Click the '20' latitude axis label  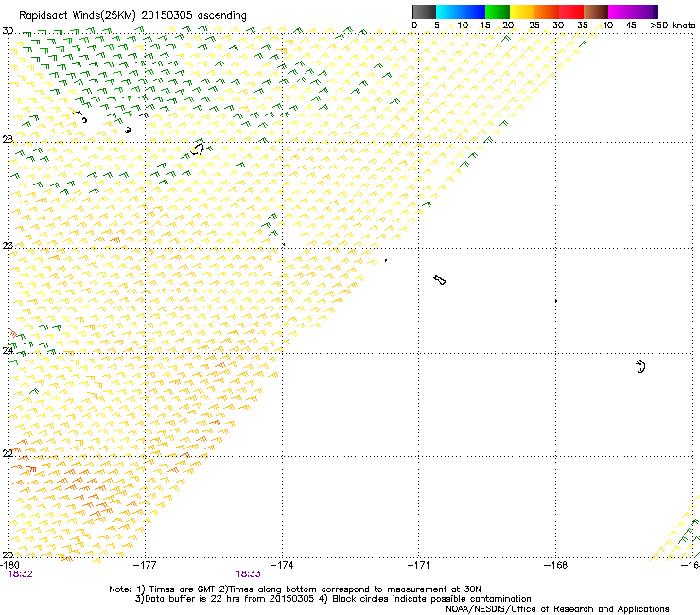tap(8, 554)
